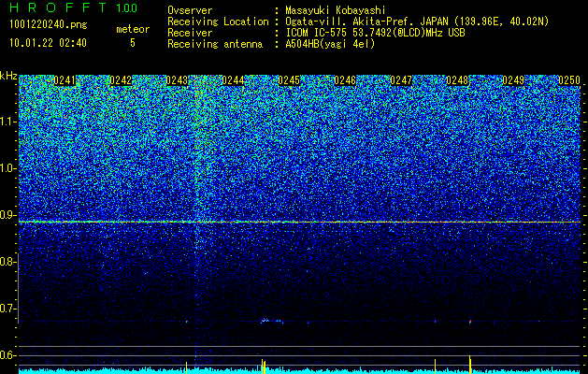The image size is (588, 374).
Task: Click the 0242 time marker
Action: click(121, 80)
